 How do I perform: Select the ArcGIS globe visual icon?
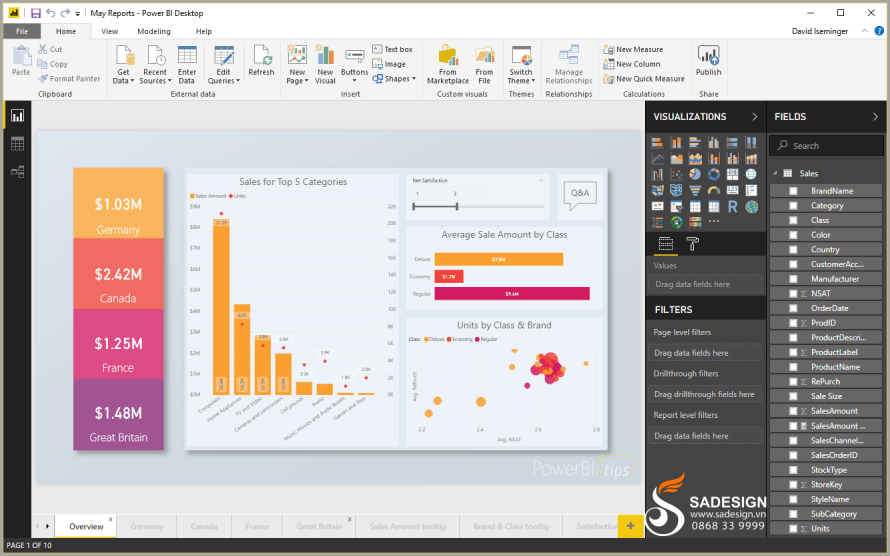752,207
